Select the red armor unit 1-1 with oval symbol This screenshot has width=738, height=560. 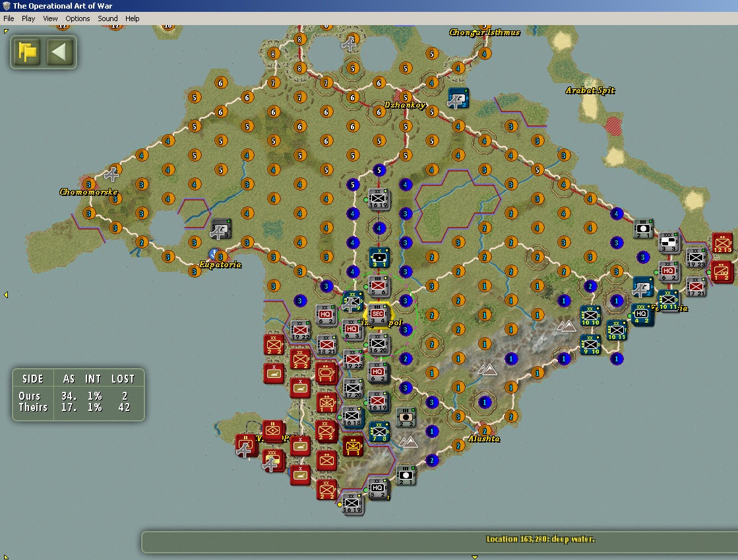pyautogui.click(x=326, y=373)
